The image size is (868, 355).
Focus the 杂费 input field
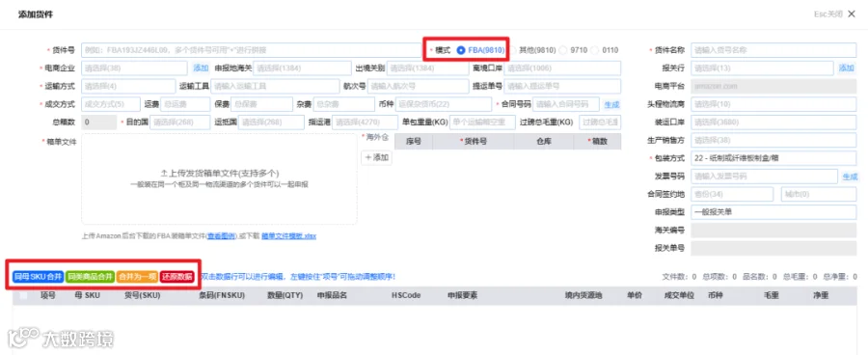[x=343, y=104]
